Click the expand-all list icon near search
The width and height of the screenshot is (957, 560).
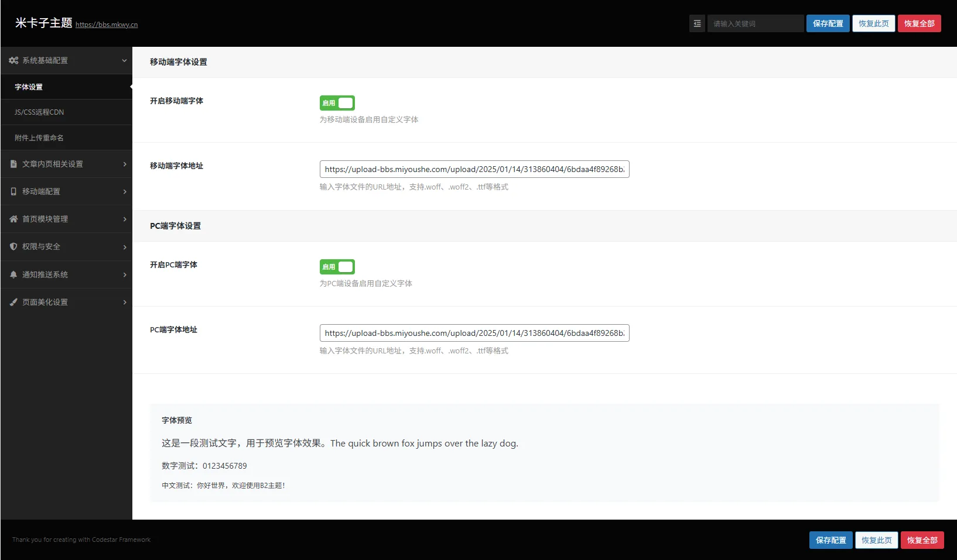(x=697, y=23)
